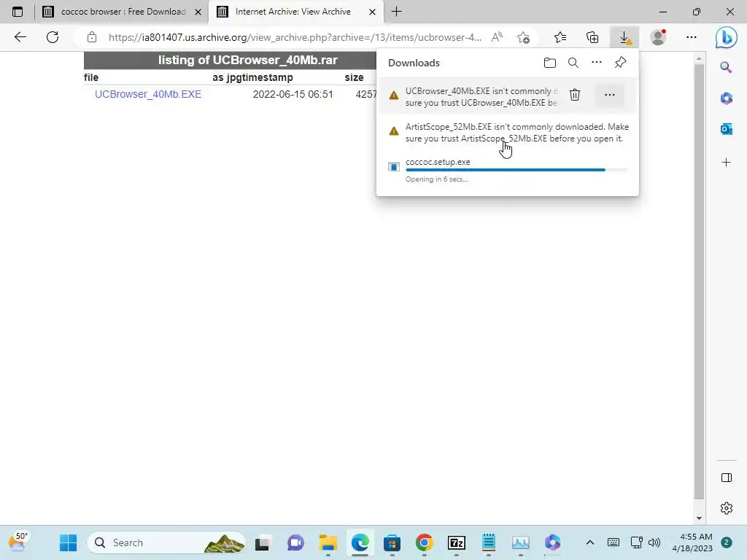
Task: Open volume control in system tray
Action: coord(654,542)
